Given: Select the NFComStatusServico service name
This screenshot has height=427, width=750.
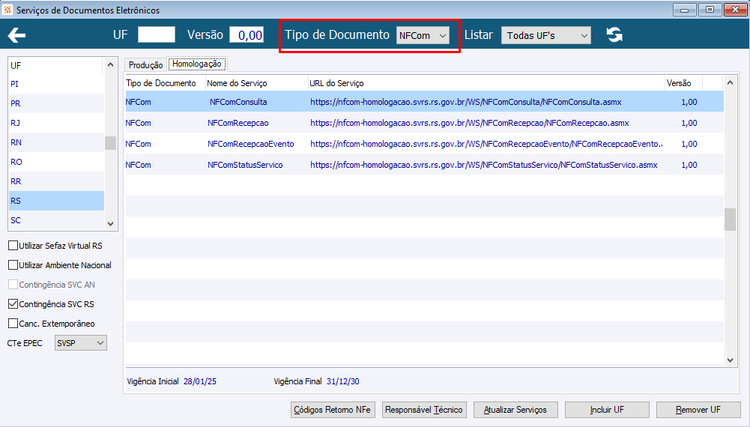Looking at the screenshot, I should coord(245,165).
